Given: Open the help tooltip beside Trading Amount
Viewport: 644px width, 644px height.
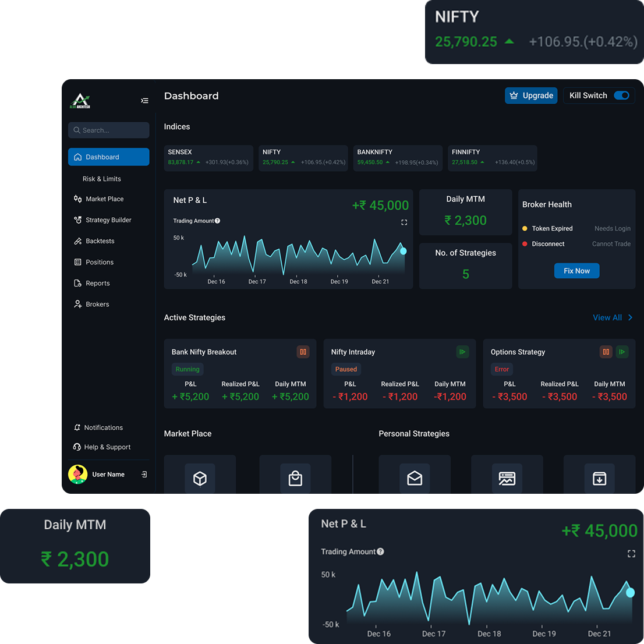Looking at the screenshot, I should (217, 221).
